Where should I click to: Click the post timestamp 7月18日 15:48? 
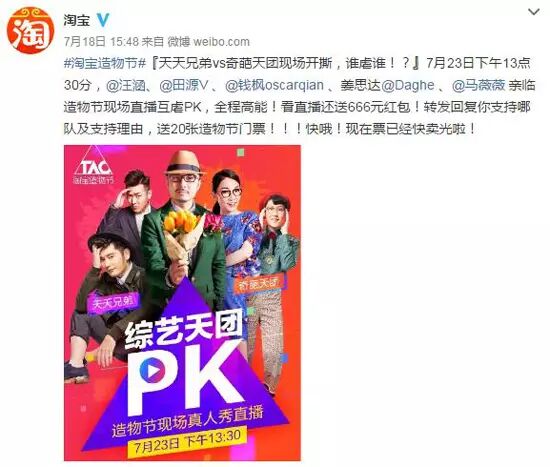pos(101,42)
